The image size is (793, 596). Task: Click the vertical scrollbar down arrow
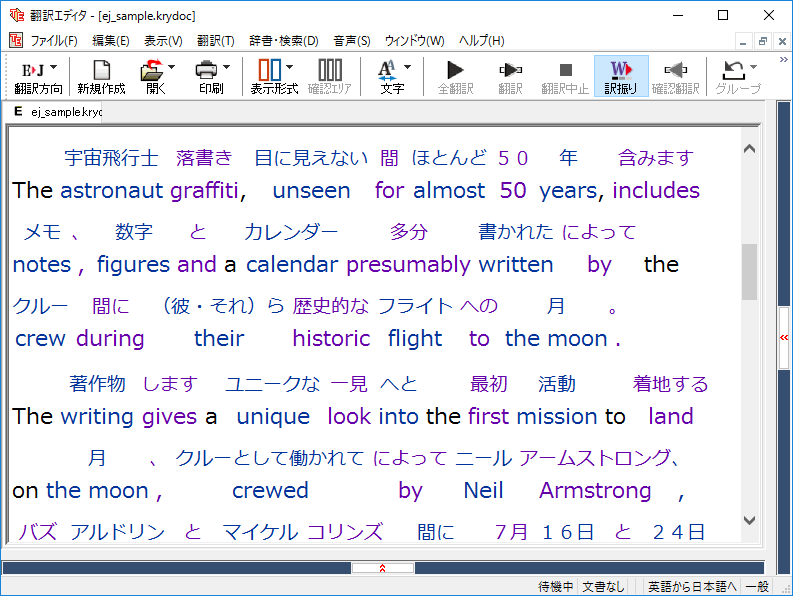click(750, 521)
